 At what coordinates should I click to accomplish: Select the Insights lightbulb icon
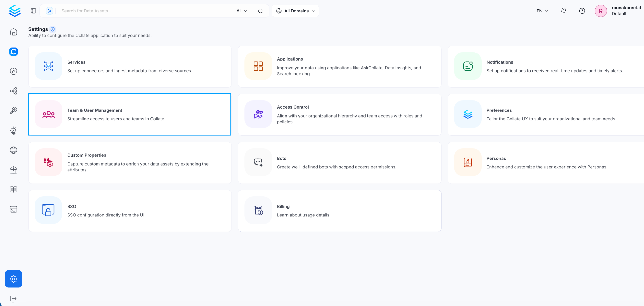pos(13,130)
